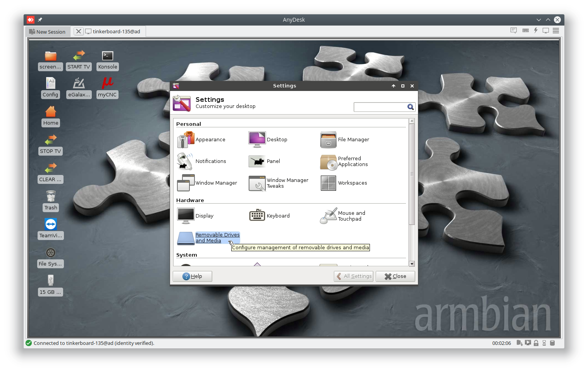
Task: Open Appearance settings
Action: (201, 140)
